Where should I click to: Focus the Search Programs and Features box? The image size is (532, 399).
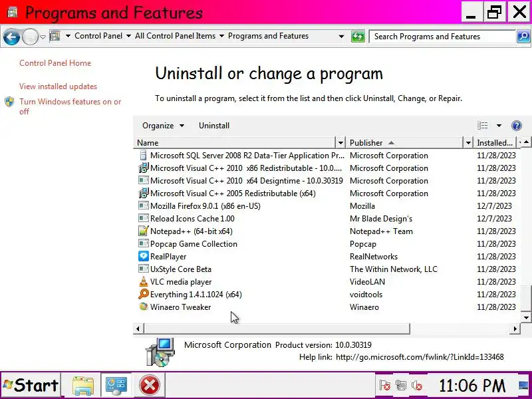(442, 37)
